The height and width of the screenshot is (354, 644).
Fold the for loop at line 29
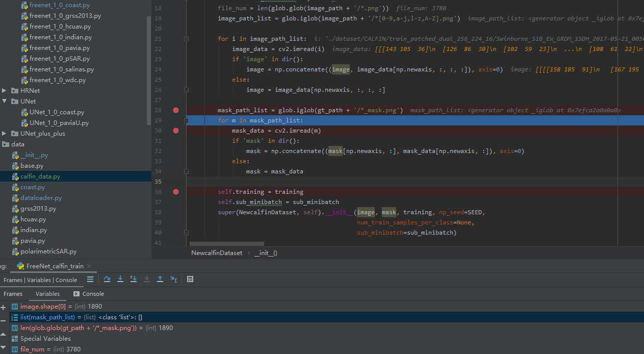click(x=187, y=120)
